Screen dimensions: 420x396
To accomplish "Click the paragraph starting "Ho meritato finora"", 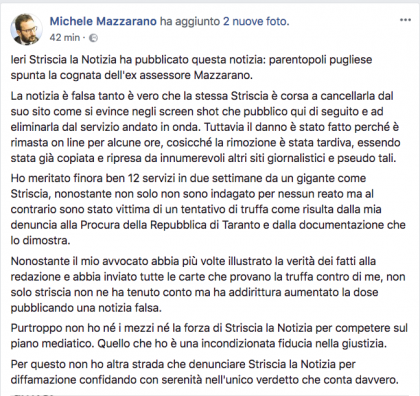I will pos(208,209).
